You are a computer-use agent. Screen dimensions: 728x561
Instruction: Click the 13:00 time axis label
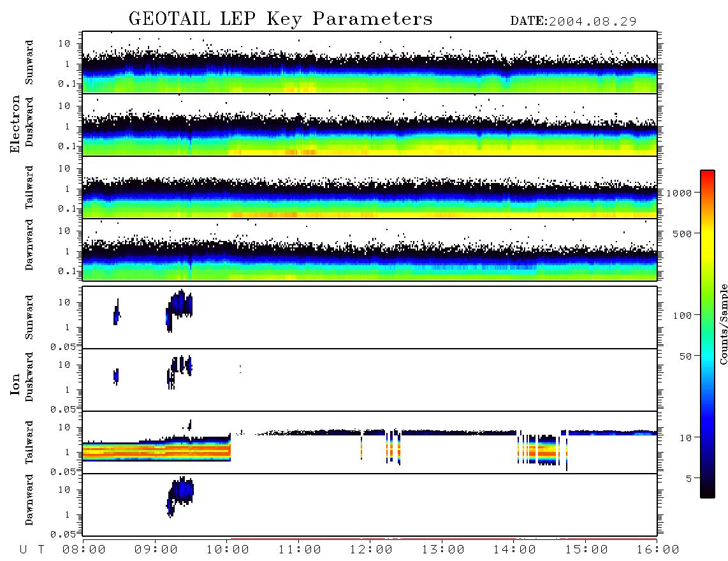pyautogui.click(x=443, y=550)
